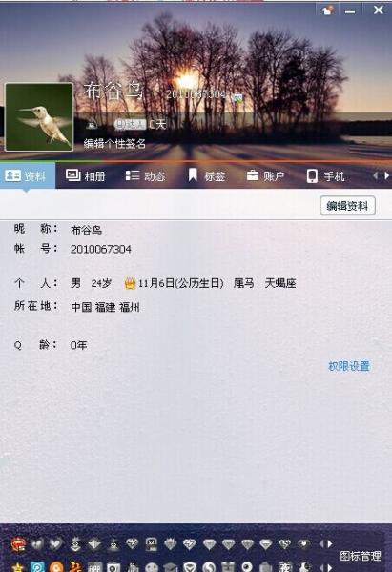This screenshot has width=392, height=572.
Task: Select the 账户 (account) tab
Action: coord(266,176)
